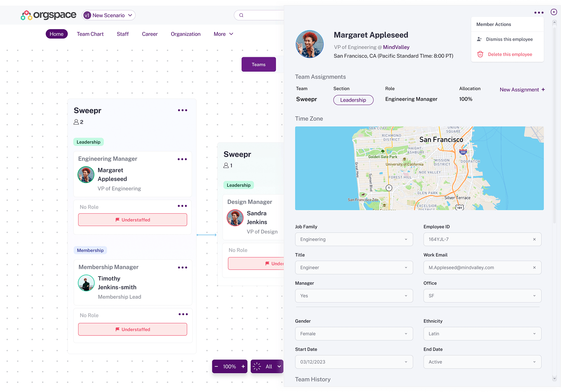The width and height of the screenshot is (562, 392).
Task: Open the MindValley company link
Action: click(x=396, y=47)
